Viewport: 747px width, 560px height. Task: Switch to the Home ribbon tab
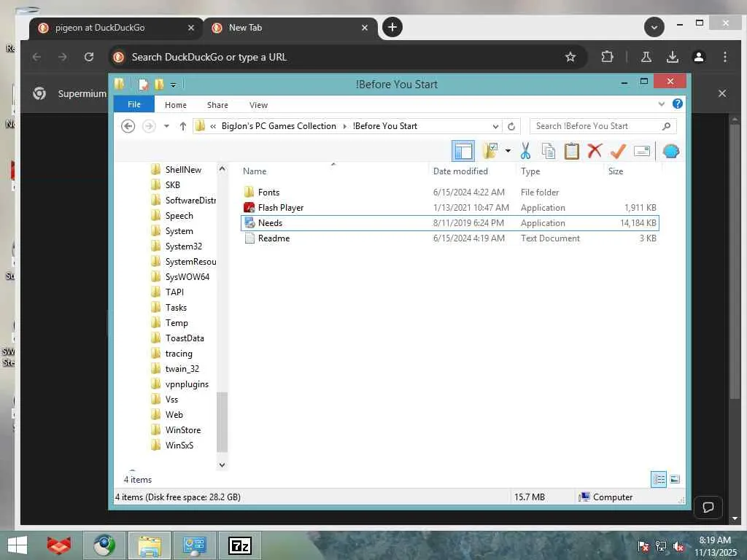point(176,105)
